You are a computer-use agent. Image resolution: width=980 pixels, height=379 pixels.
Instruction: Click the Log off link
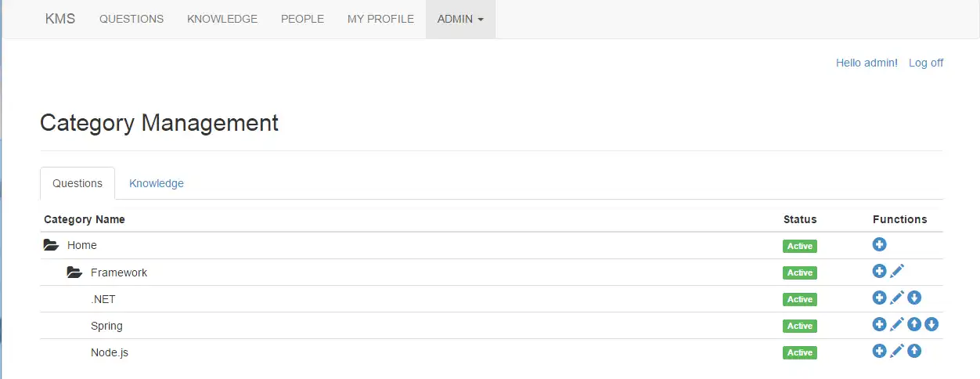[x=926, y=63]
